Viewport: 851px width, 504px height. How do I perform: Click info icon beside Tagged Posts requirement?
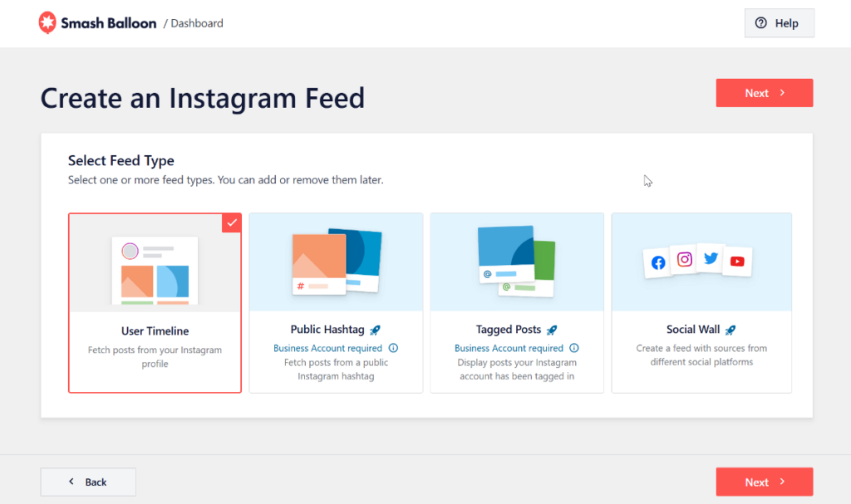coord(574,349)
